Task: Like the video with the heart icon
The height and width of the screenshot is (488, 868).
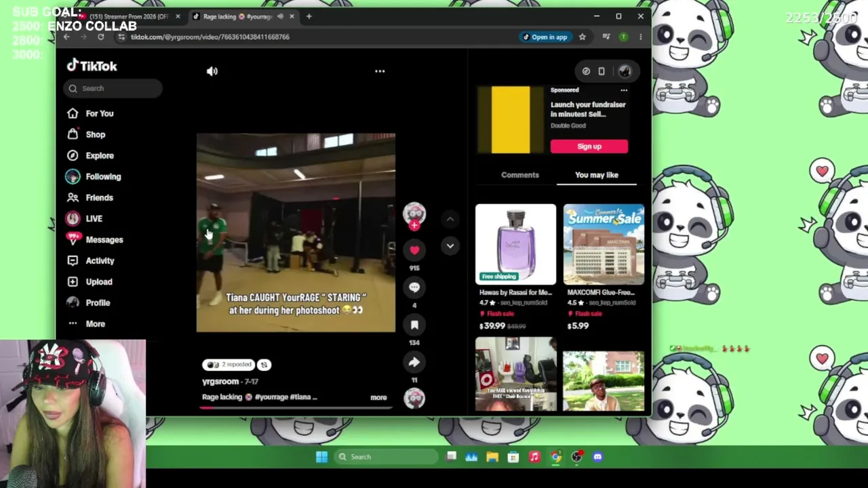Action: pos(414,250)
